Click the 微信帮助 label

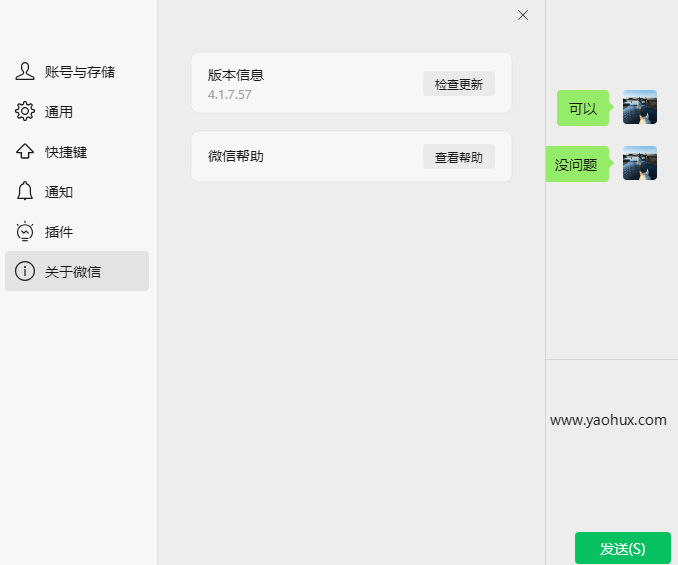click(236, 156)
